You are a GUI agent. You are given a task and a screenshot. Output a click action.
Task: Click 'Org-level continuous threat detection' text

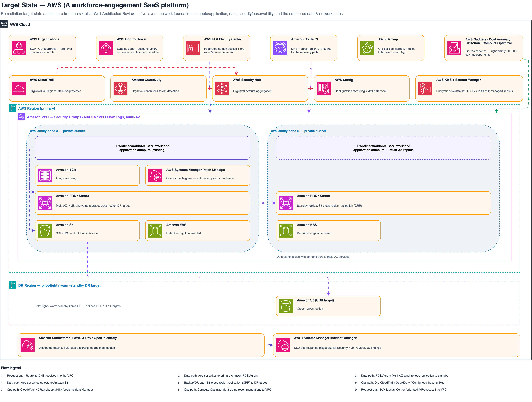(x=155, y=91)
